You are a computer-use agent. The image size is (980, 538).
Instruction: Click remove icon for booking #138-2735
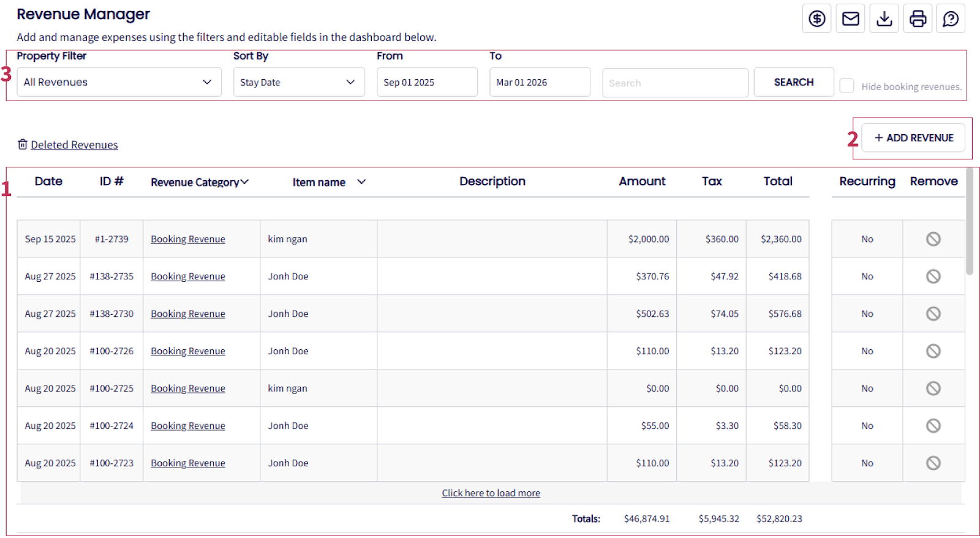click(933, 276)
